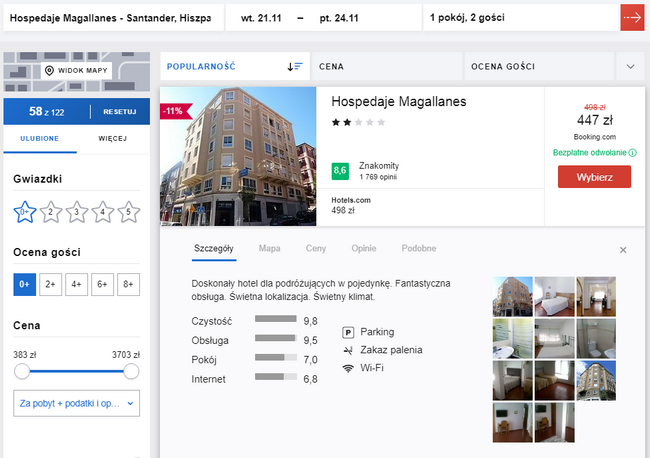The height and width of the screenshot is (458, 650).
Task: Select the 8+ guest rating filter
Action: 128,284
